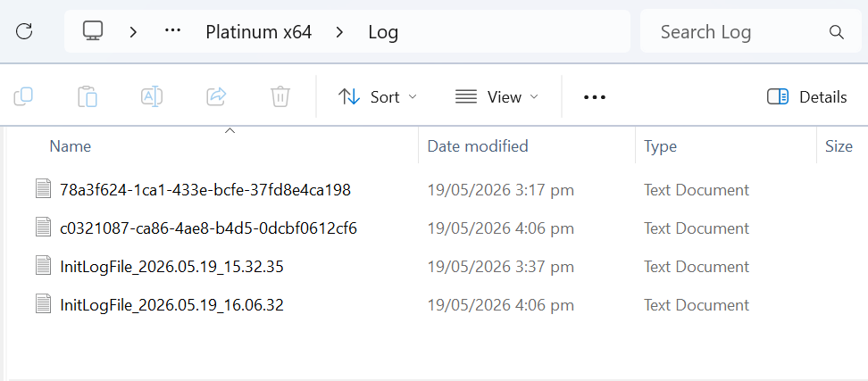
Task: Click the Share arrow icon
Action: coord(216,96)
